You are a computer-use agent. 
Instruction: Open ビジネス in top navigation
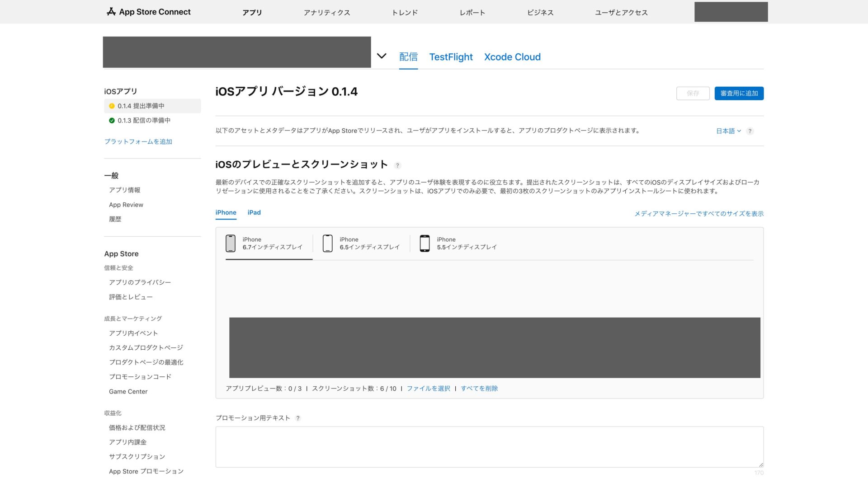[x=540, y=13]
